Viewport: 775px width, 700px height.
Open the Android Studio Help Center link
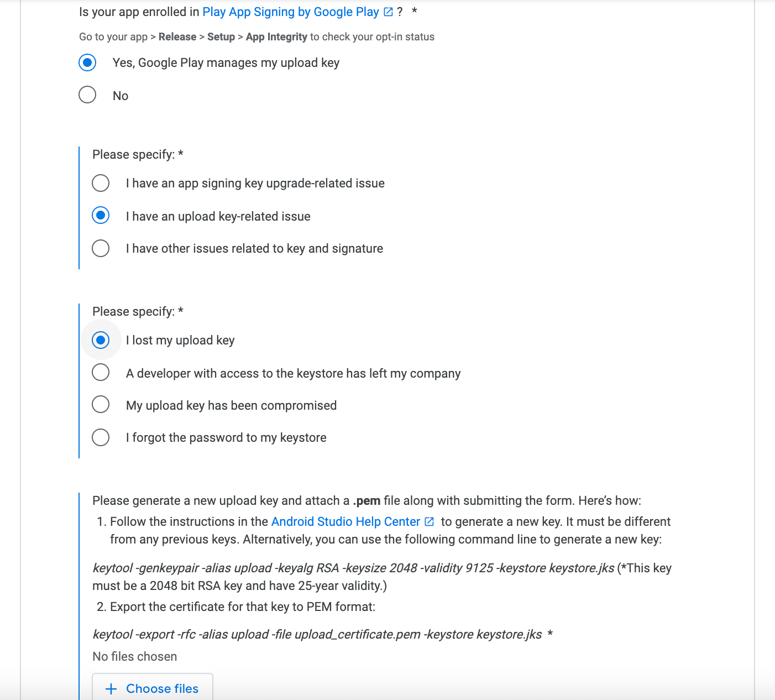[344, 521]
